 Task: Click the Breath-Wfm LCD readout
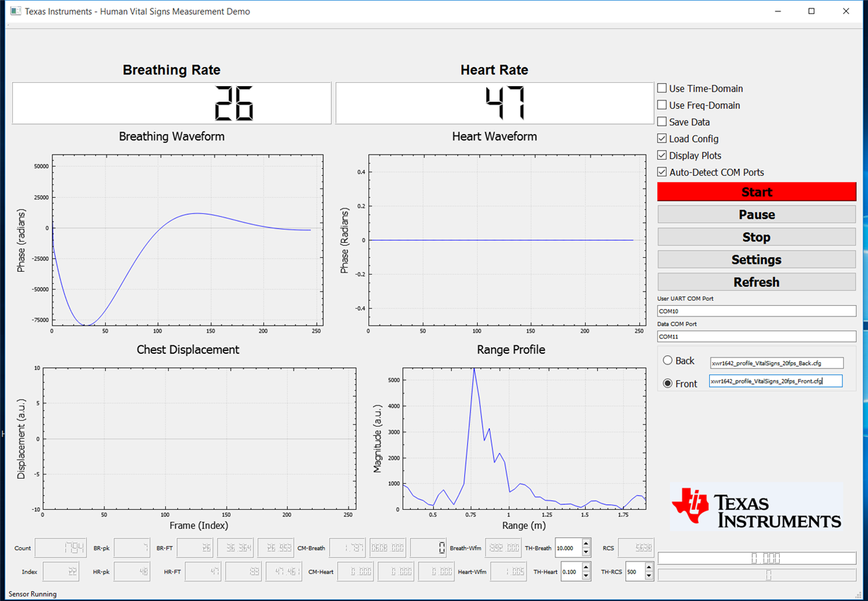[x=504, y=548]
